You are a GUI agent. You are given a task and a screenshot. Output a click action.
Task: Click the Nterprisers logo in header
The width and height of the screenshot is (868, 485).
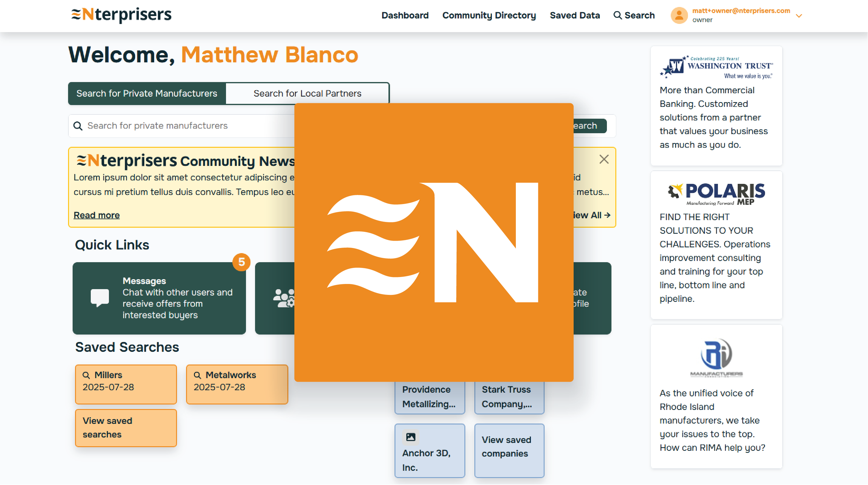click(121, 15)
